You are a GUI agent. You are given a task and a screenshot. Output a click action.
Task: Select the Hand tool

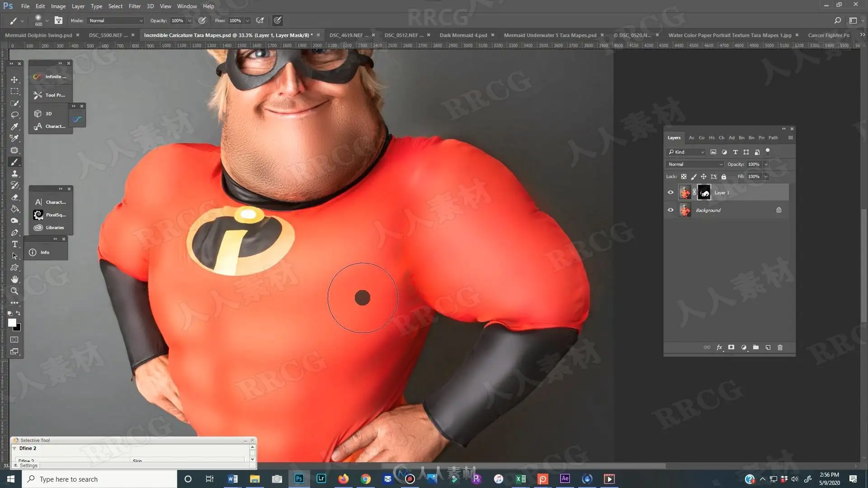[x=14, y=279]
